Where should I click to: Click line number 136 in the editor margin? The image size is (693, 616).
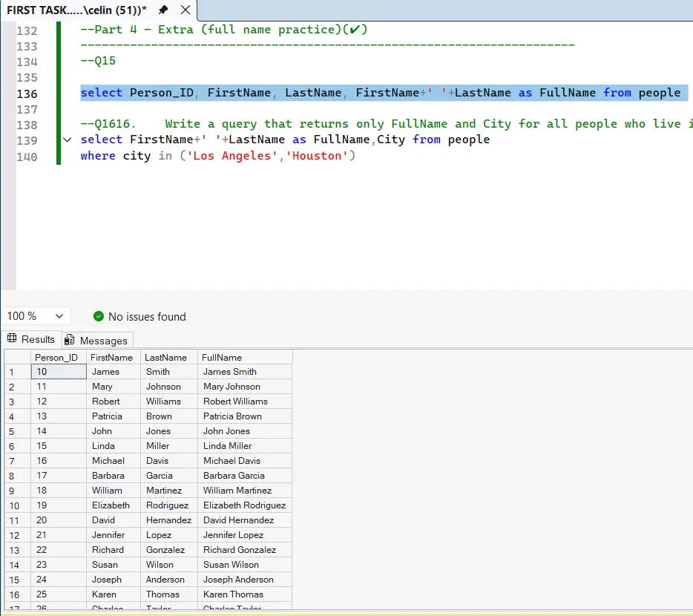[27, 93]
